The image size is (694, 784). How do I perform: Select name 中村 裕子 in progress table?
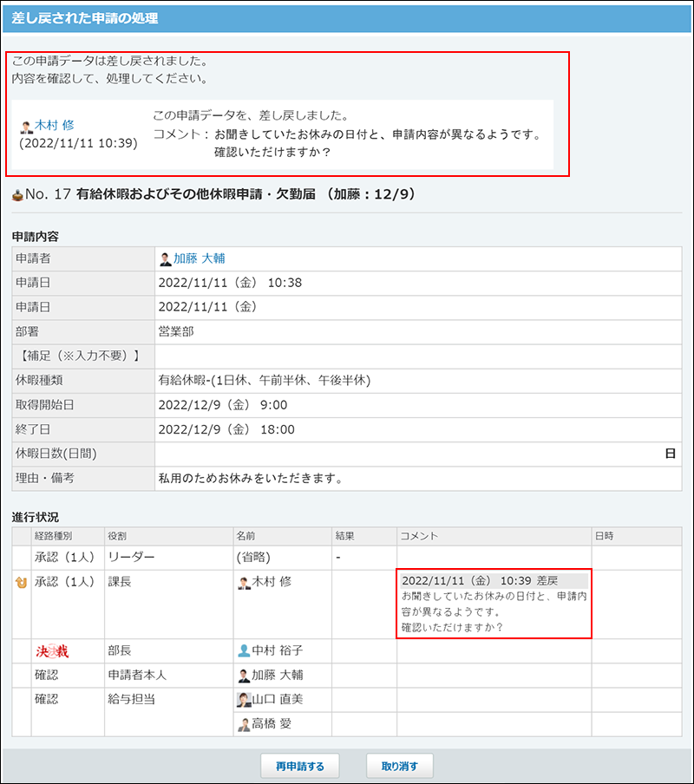[277, 650]
